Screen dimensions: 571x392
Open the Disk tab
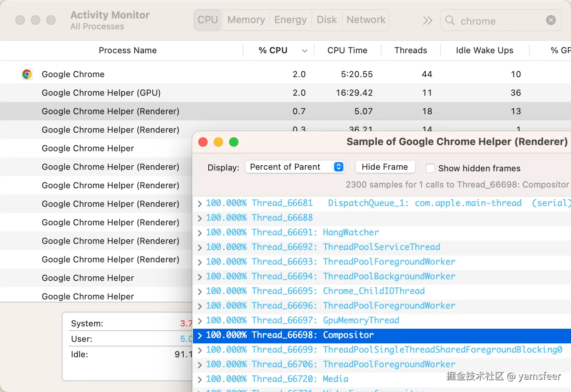(x=327, y=20)
